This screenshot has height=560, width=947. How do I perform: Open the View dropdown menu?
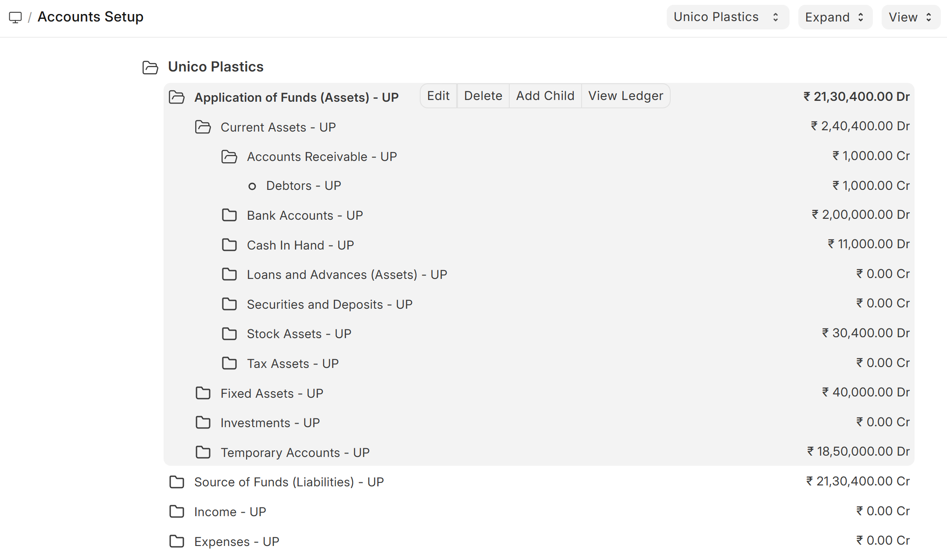coord(910,17)
